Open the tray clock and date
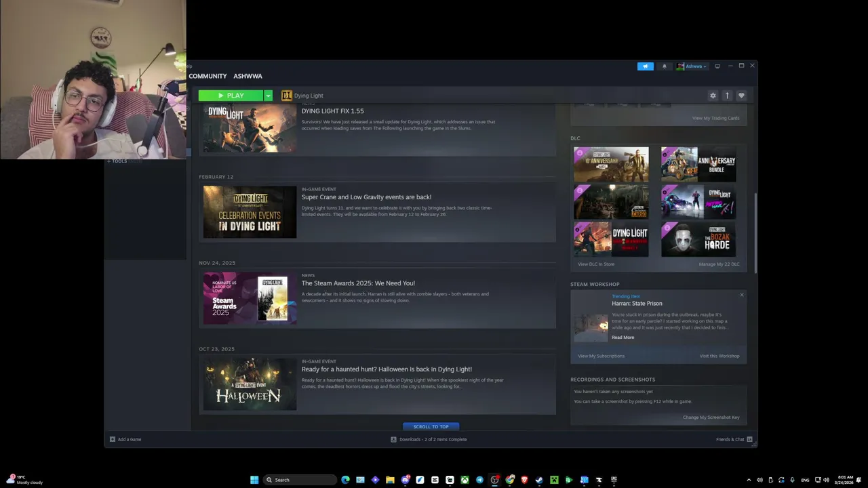The image size is (868, 488). coord(845,480)
